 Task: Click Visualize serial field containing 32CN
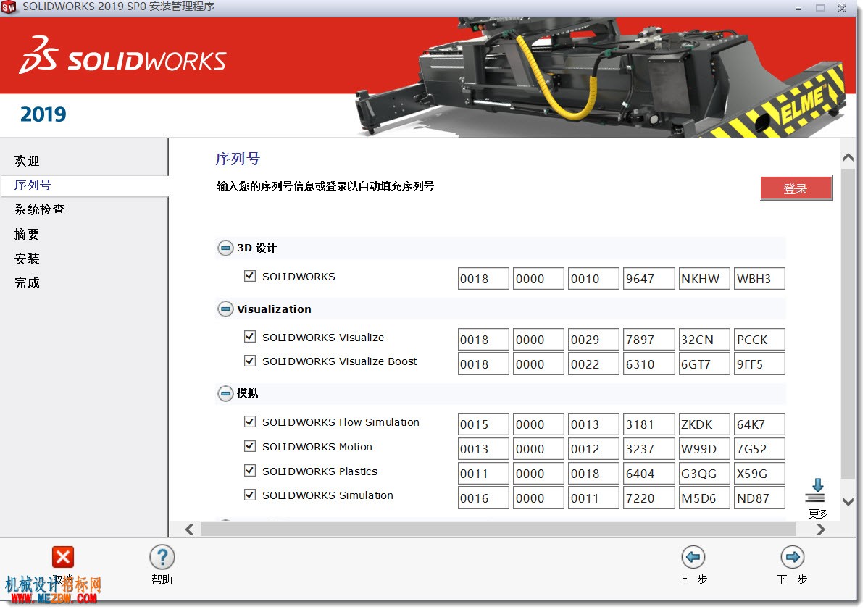[x=704, y=339]
